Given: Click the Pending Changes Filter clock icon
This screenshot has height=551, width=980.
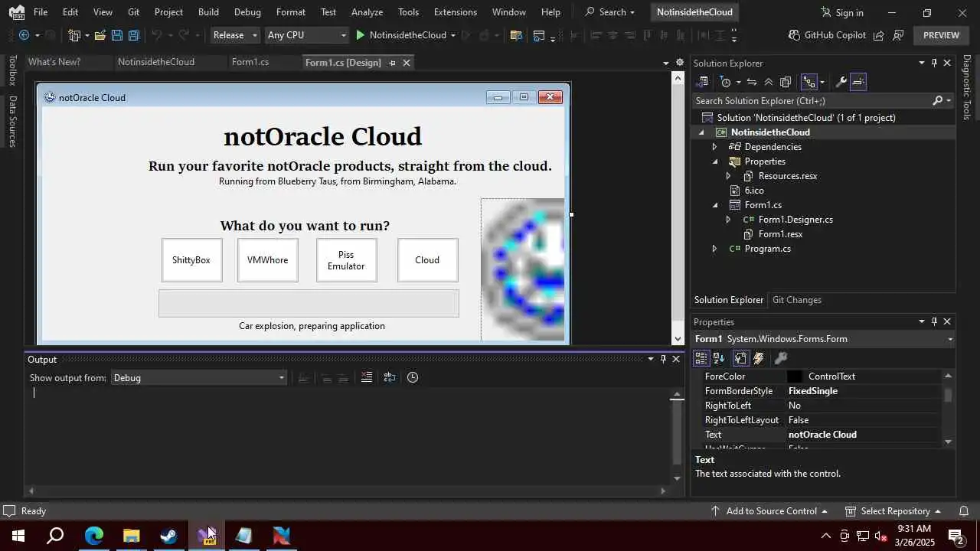Looking at the screenshot, I should 726,82.
